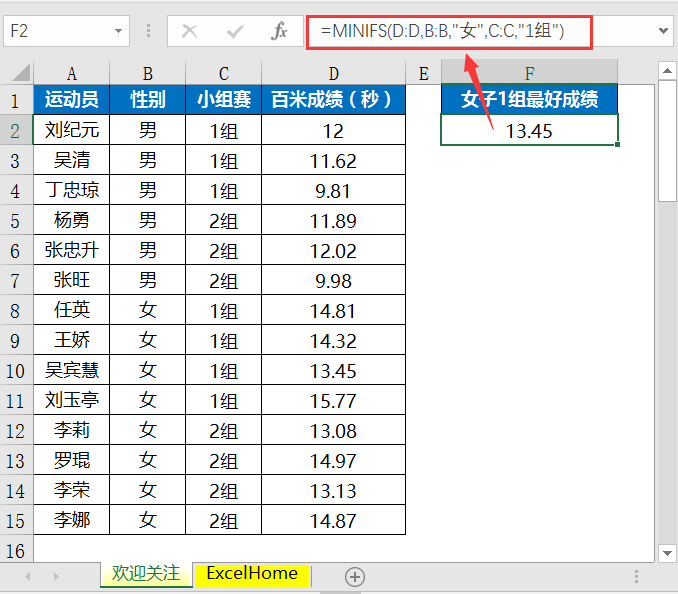Image resolution: width=678 pixels, height=594 pixels.
Task: Click score cell 9.81
Action: (333, 190)
